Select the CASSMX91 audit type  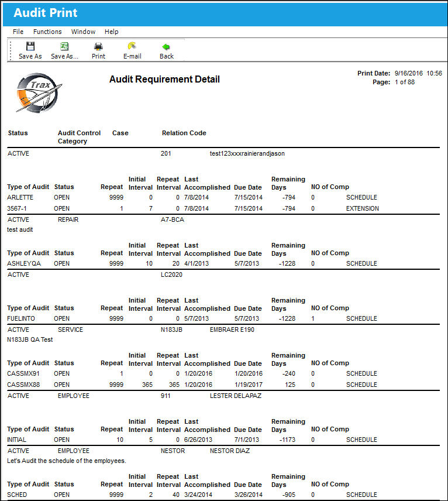23,373
